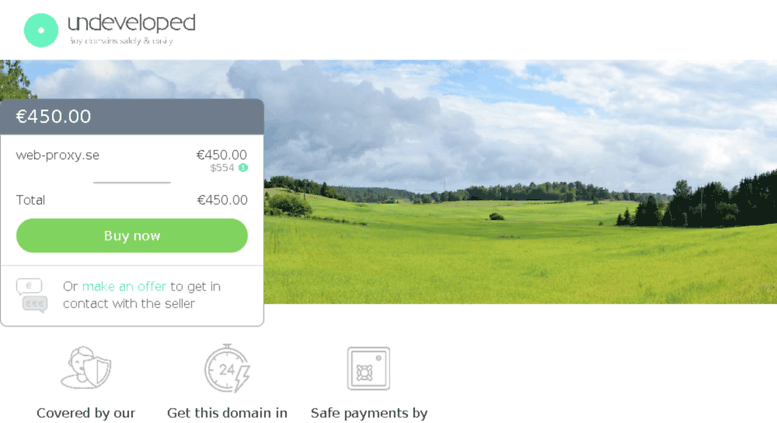This screenshot has height=423, width=777.
Task: Click the €450.00 price header bar
Action: tap(132, 117)
